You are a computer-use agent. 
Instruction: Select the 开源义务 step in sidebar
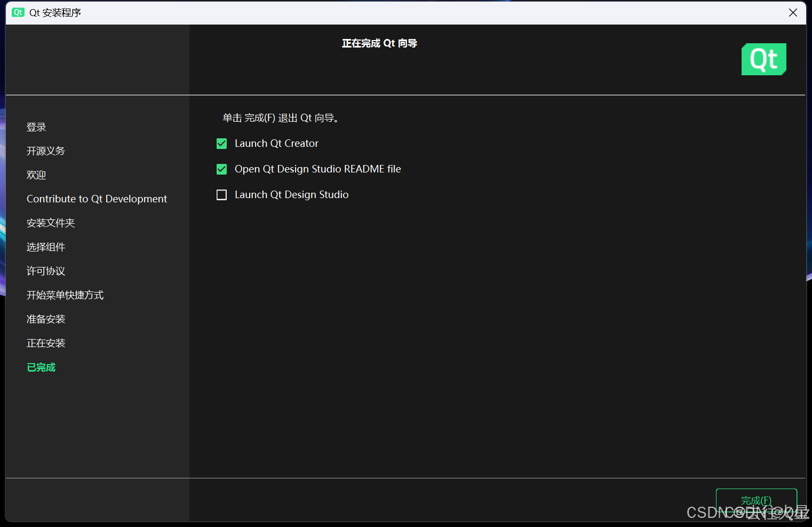point(46,151)
